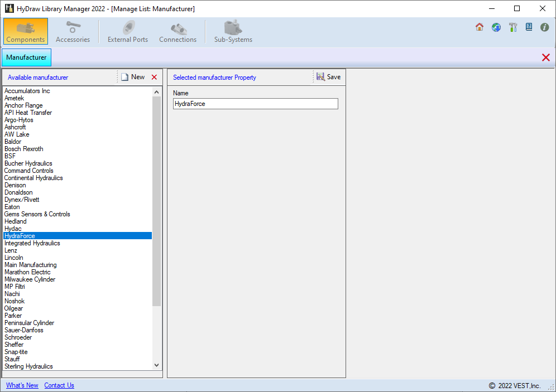Viewport: 556px width, 392px height.
Task: Select Lenz manufacturer
Action: point(78,250)
